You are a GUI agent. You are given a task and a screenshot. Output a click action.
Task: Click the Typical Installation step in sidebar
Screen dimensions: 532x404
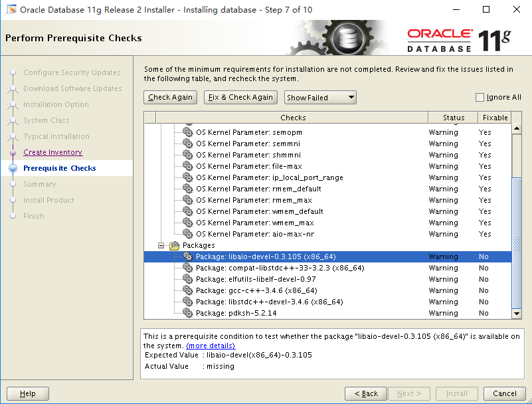(x=56, y=136)
